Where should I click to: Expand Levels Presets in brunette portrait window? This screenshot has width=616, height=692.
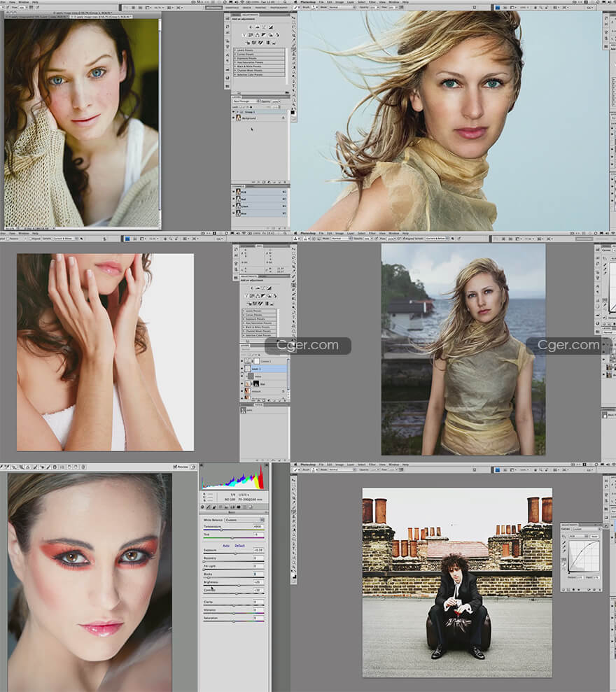pos(235,50)
